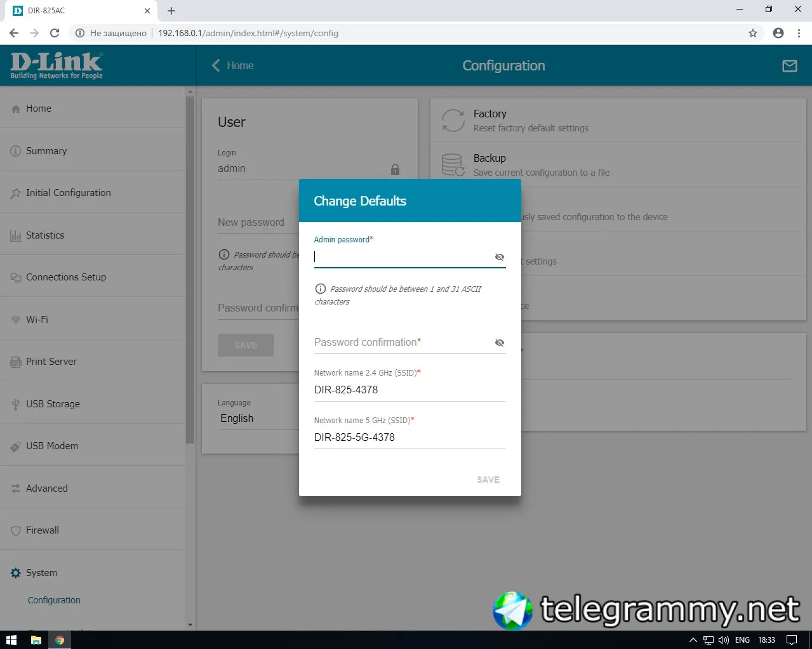
Task: Click the Summary info icon in sidebar
Action: 16,151
